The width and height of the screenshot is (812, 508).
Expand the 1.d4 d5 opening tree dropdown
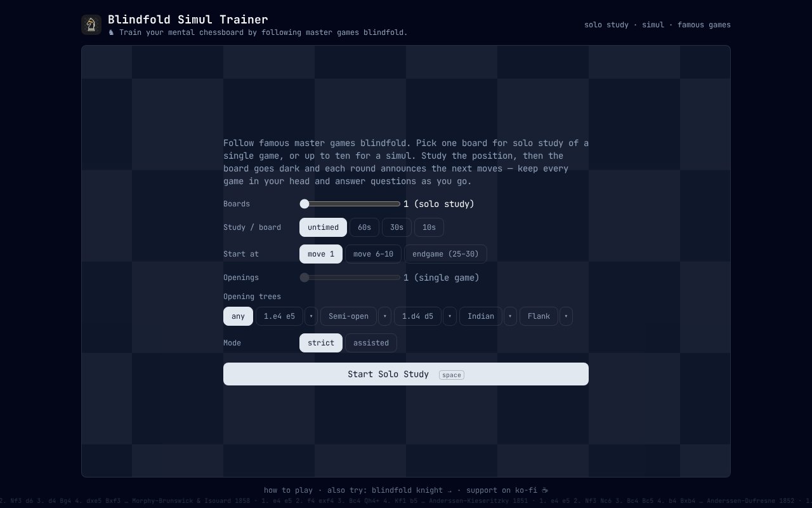point(450,316)
